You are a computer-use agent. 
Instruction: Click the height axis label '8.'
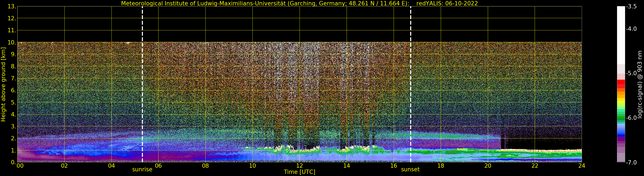(x=13, y=66)
